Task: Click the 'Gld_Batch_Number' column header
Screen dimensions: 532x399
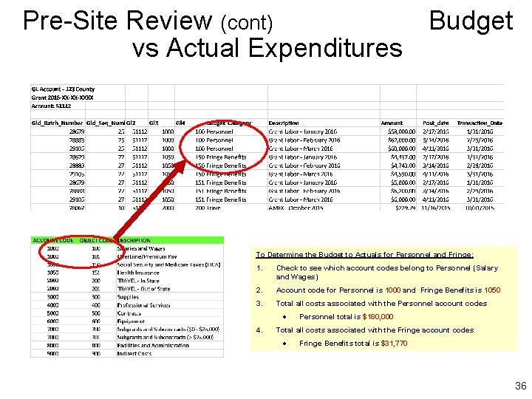Action: pyautogui.click(x=57, y=123)
